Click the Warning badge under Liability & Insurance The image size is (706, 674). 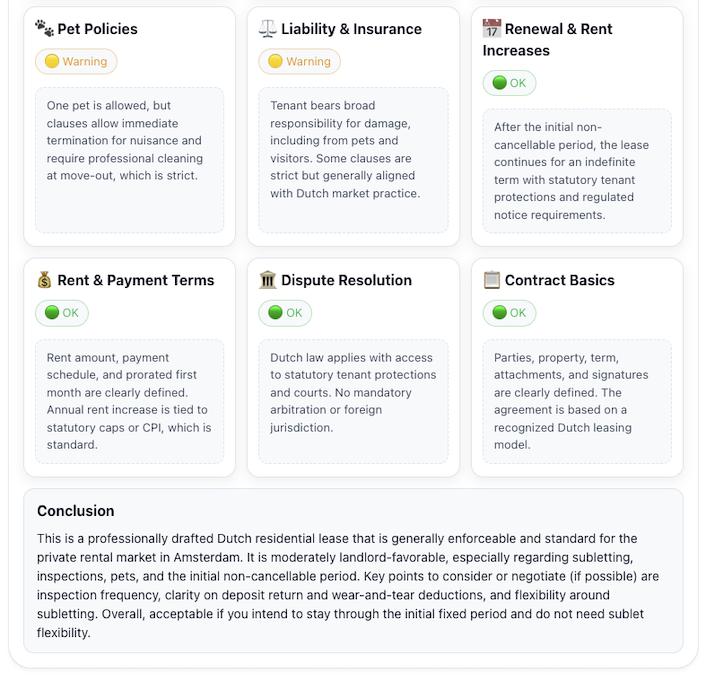300,62
